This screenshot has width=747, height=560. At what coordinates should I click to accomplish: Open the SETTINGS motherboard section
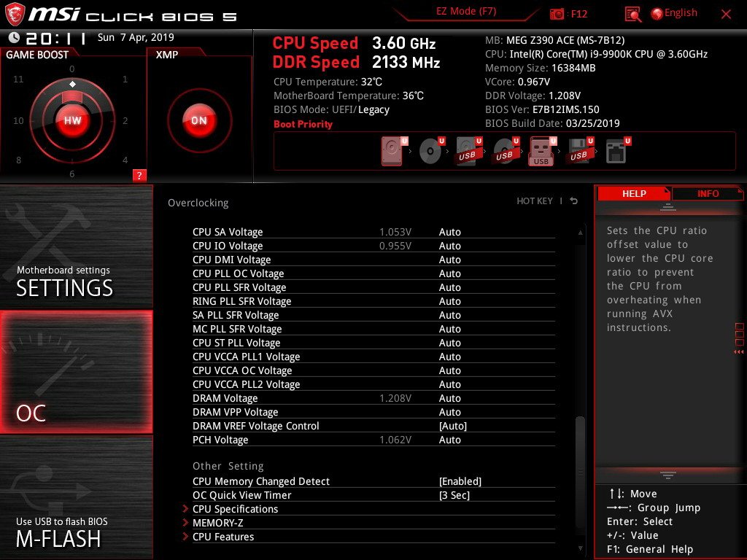click(76, 246)
